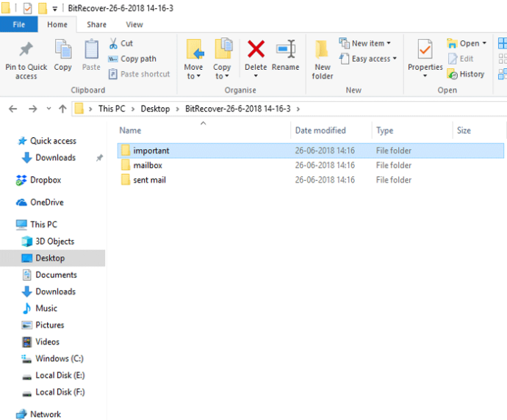Expand chevron after BitRecover folder in address bar

298,109
